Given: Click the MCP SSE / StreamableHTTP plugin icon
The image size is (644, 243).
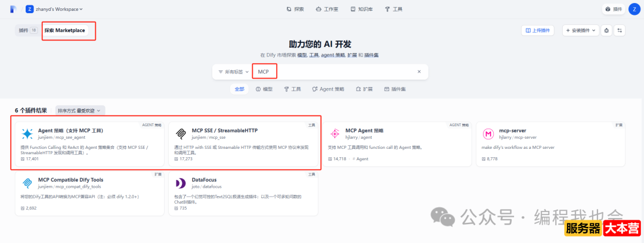Looking at the screenshot, I should tap(181, 134).
